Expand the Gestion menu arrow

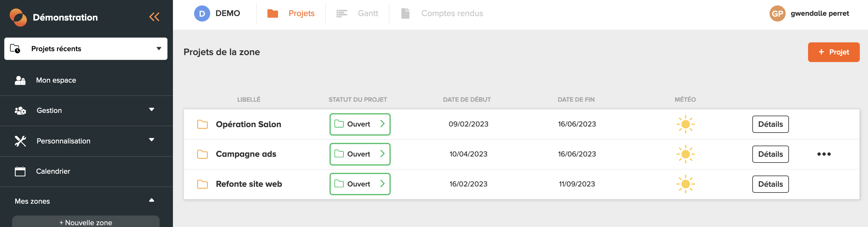(x=152, y=110)
